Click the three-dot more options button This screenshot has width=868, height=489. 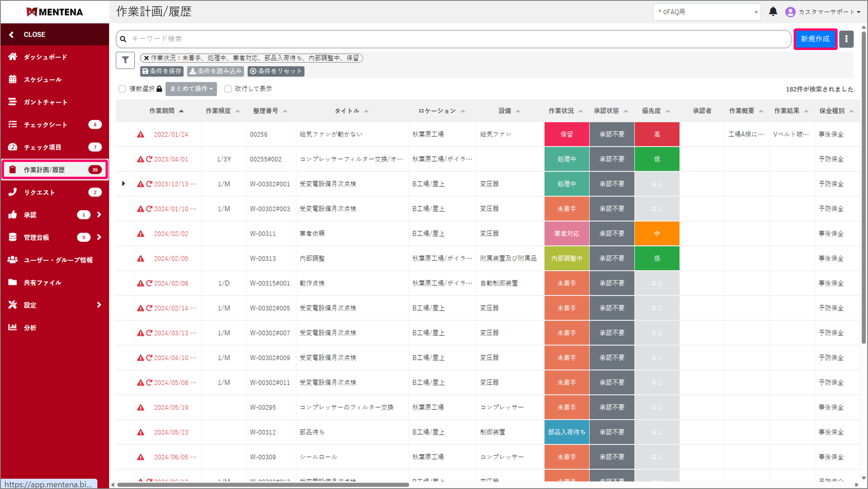[846, 39]
